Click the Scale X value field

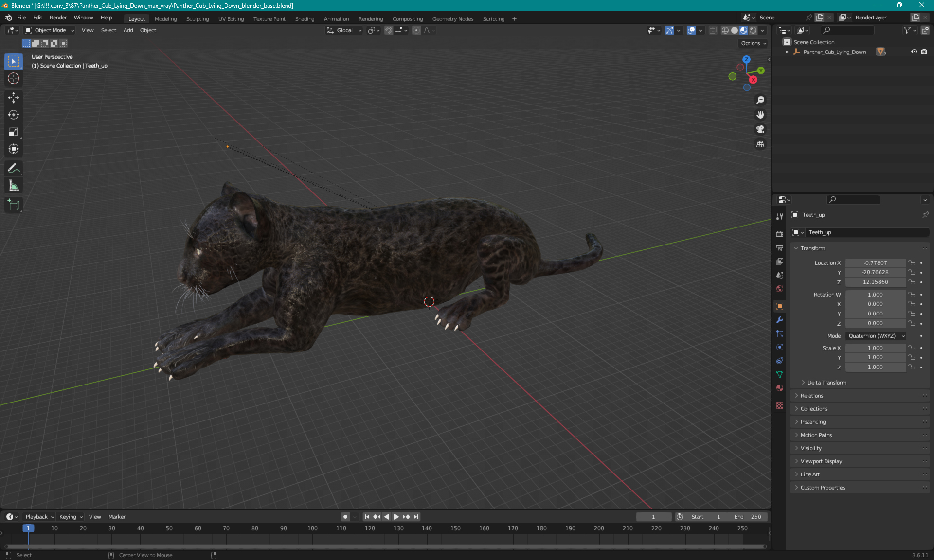(x=876, y=348)
